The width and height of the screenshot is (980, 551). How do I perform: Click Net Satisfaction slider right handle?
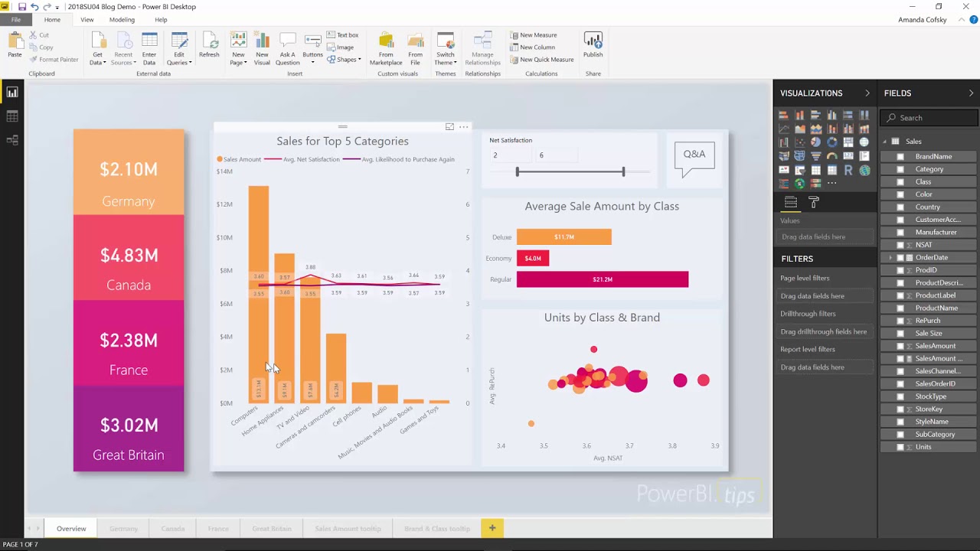tap(623, 172)
